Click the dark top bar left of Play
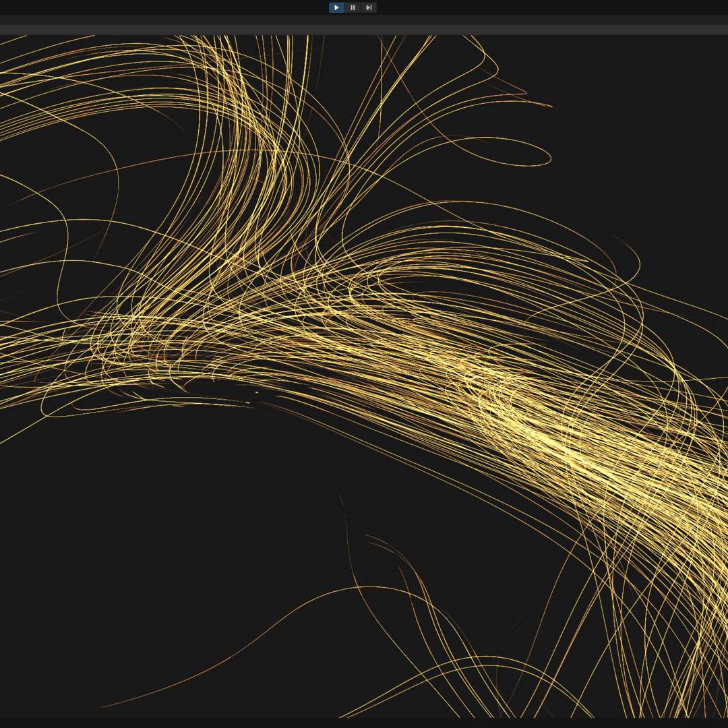The height and width of the screenshot is (728, 728). point(162,7)
